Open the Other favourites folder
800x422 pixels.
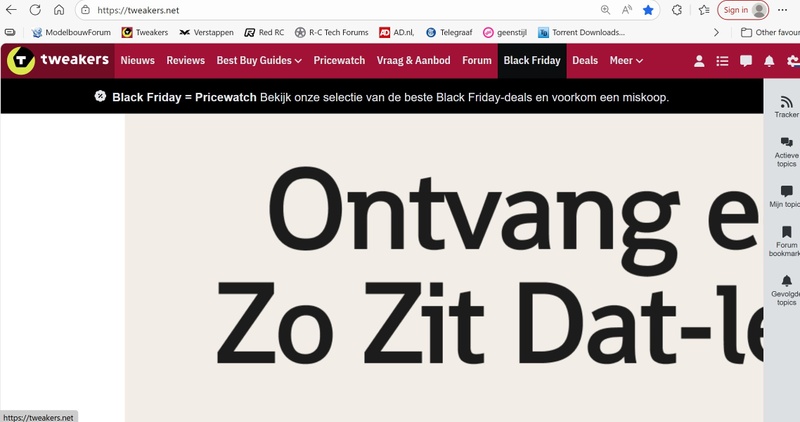click(x=770, y=32)
